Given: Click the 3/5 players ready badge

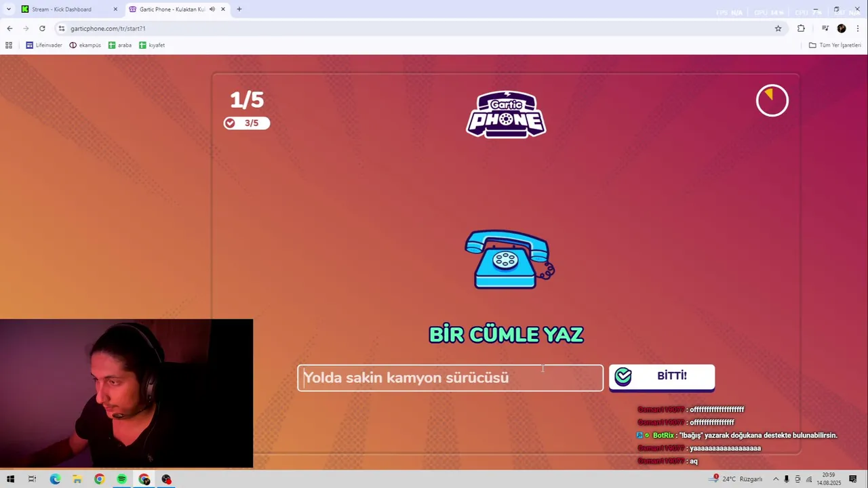Looking at the screenshot, I should coord(247,123).
